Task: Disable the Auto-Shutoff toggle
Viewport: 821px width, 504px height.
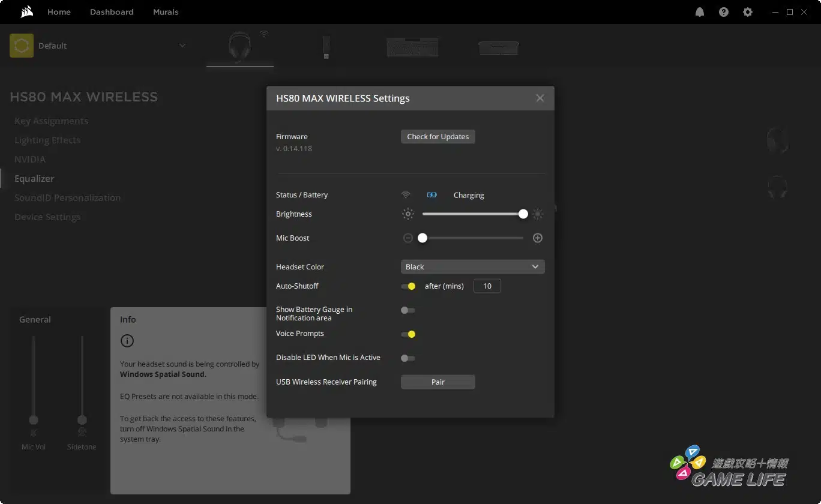Action: tap(408, 286)
